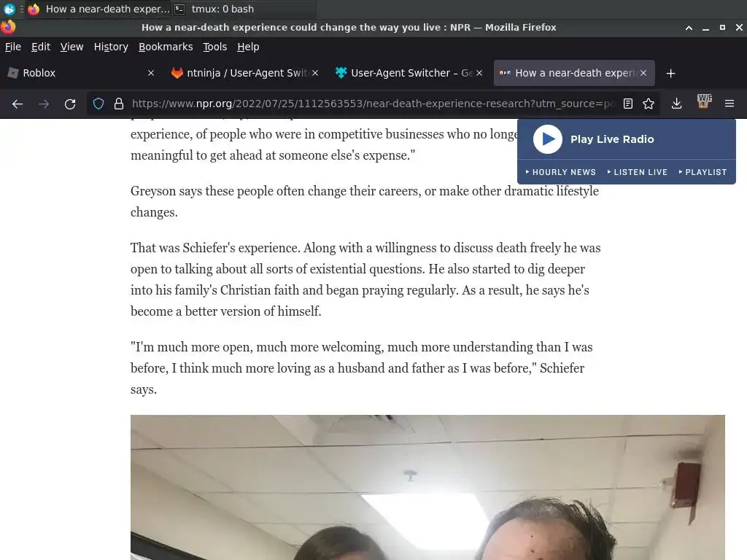Open the Playlist link in player
747x560 pixels.
coord(703,172)
